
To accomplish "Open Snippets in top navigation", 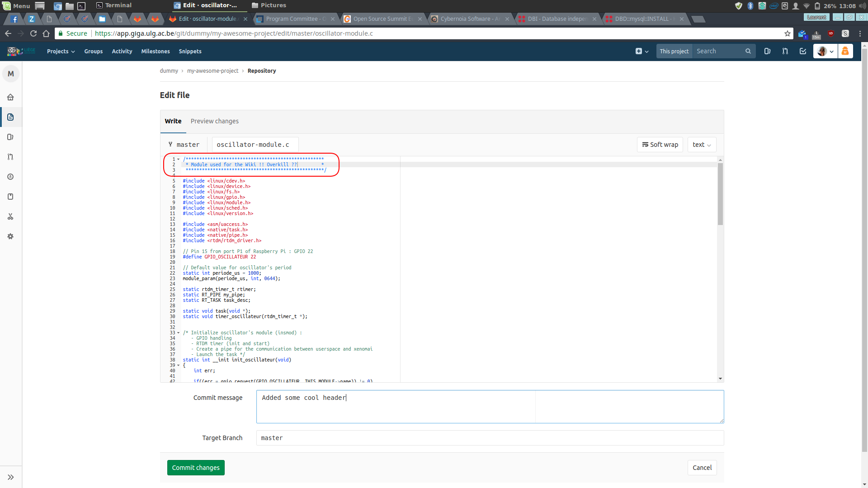I will (190, 51).
